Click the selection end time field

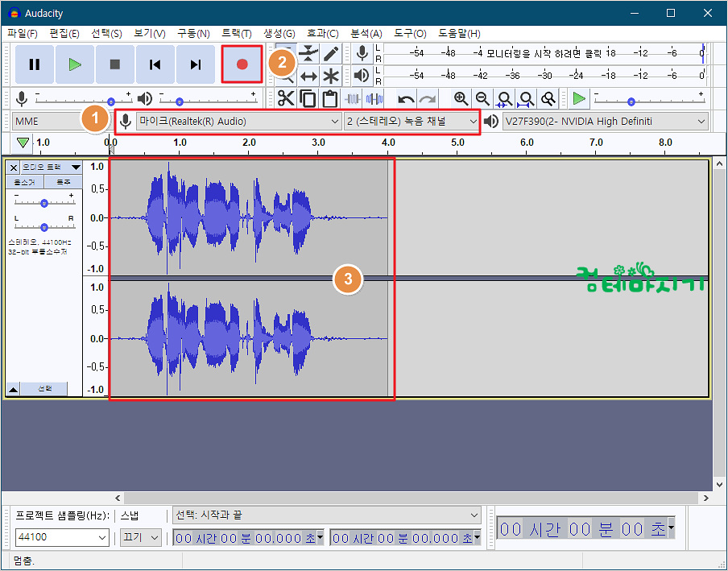pos(405,538)
